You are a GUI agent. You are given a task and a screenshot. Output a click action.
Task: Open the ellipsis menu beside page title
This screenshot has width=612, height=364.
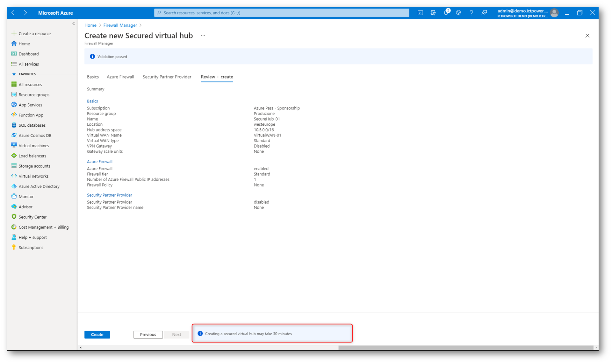[x=203, y=36]
